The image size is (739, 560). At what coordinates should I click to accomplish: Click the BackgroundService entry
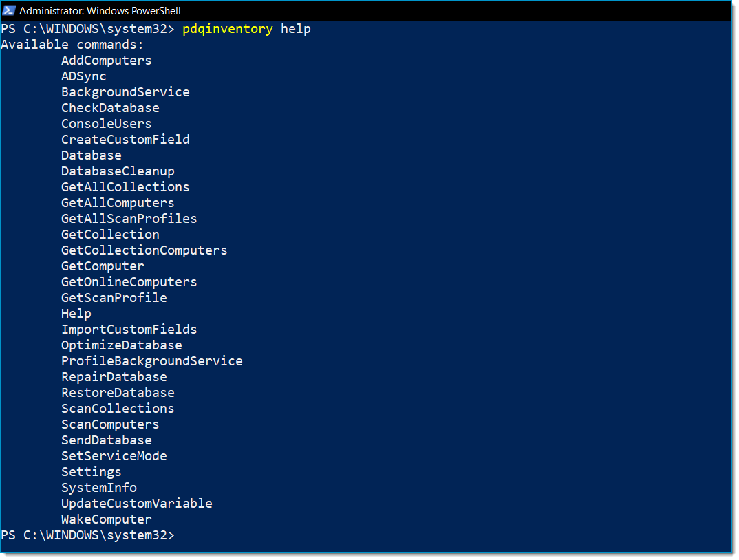(125, 92)
